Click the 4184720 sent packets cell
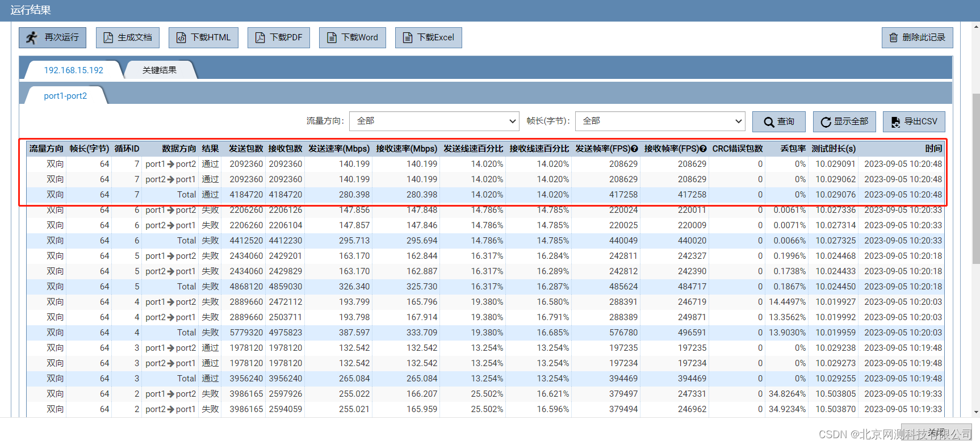The image size is (980, 445). tap(246, 195)
